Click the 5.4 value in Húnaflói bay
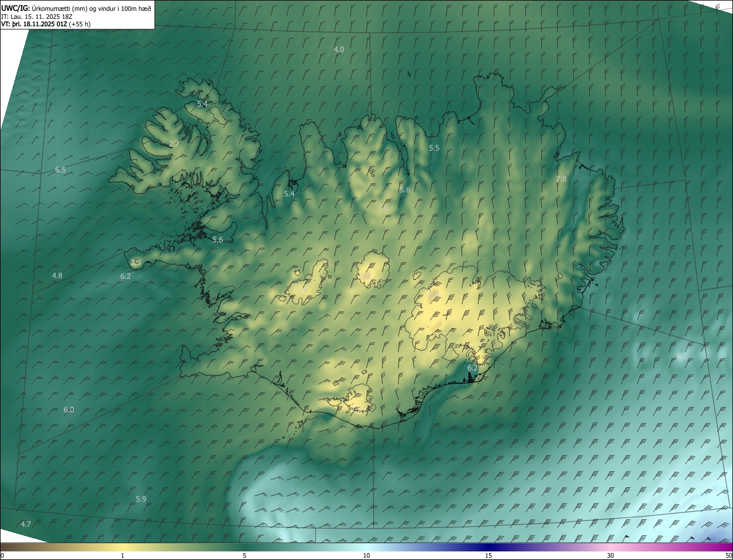 click(x=289, y=194)
